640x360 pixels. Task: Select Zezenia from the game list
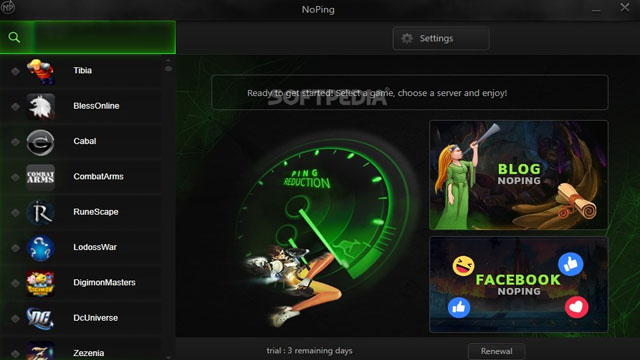pyautogui.click(x=82, y=349)
